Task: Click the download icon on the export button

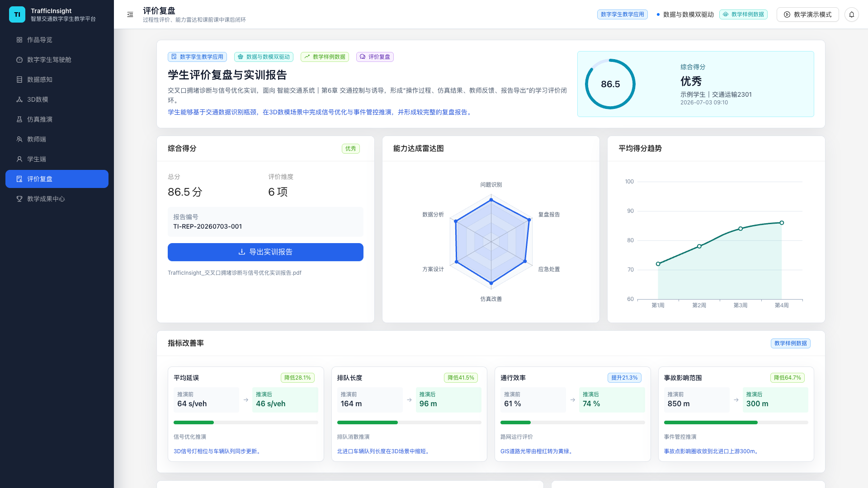Action: [242, 252]
